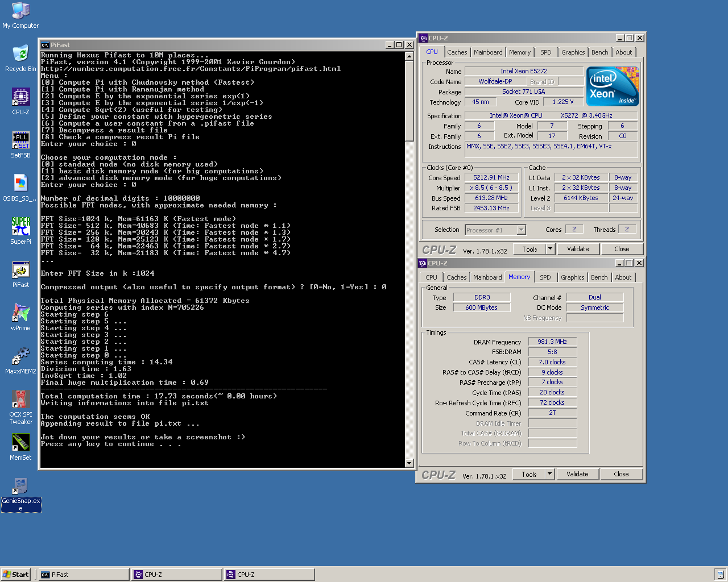Open Caches tab in upper CPU-Z window

[x=457, y=52]
